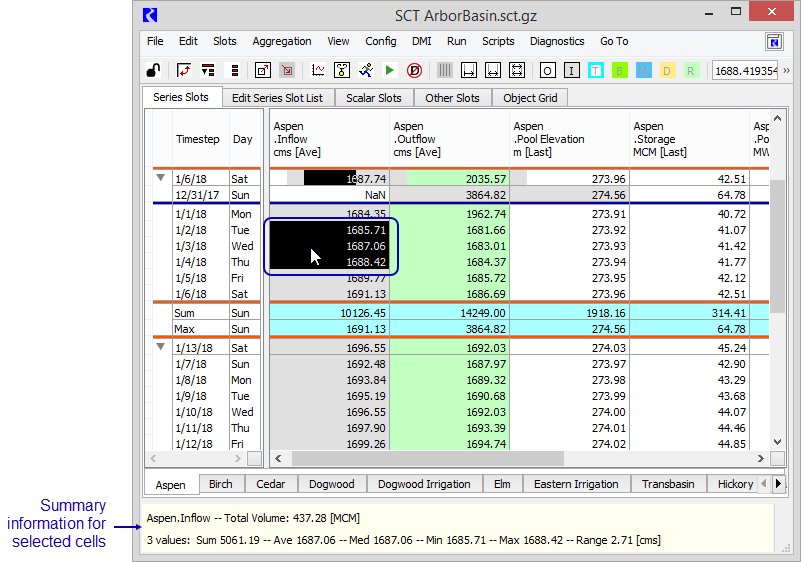Click the lock/unlock icon in toolbar

point(152,70)
